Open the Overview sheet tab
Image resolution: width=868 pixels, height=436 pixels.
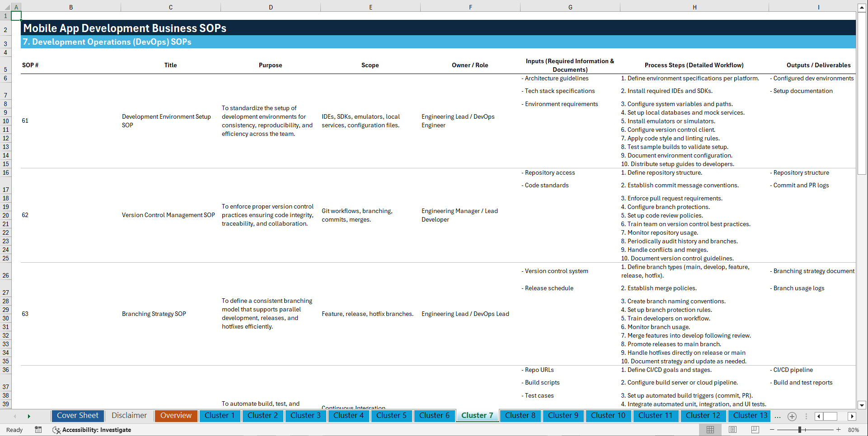[x=176, y=415]
